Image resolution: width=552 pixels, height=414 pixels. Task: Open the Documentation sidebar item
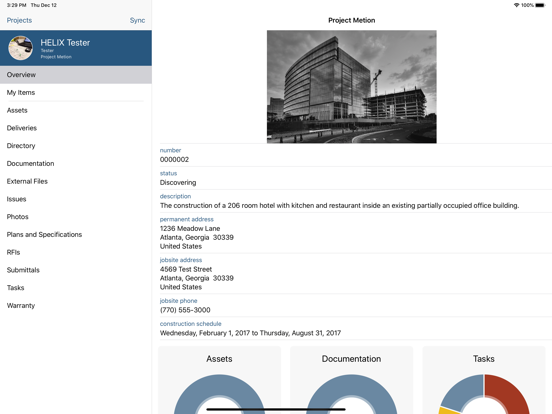click(x=76, y=163)
